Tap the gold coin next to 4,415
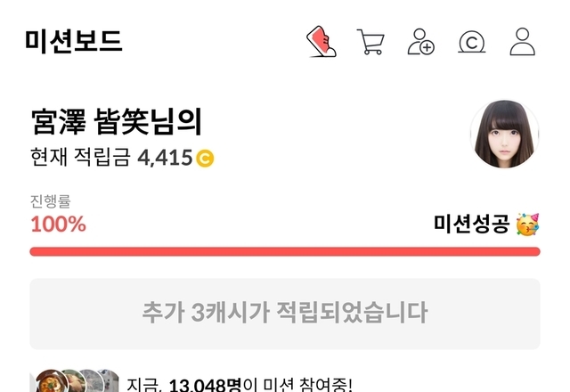Image resolution: width=570 pixels, height=392 pixels. click(x=205, y=159)
